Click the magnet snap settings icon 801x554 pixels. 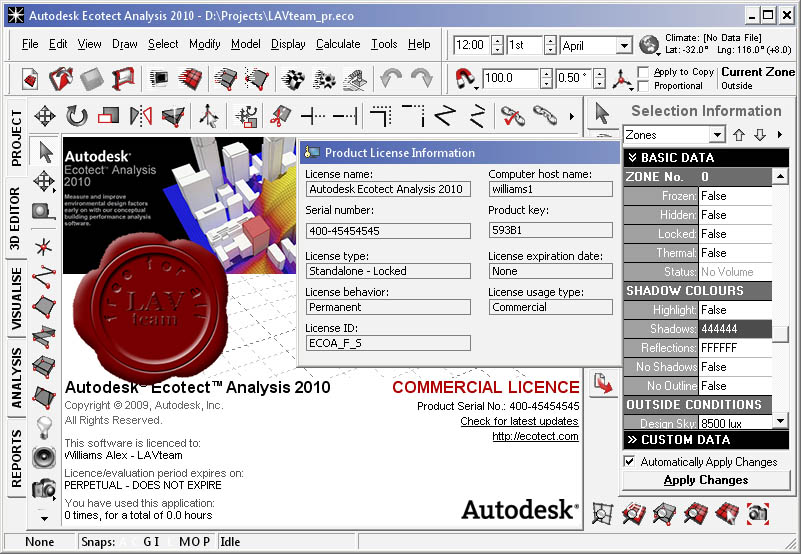[x=465, y=79]
